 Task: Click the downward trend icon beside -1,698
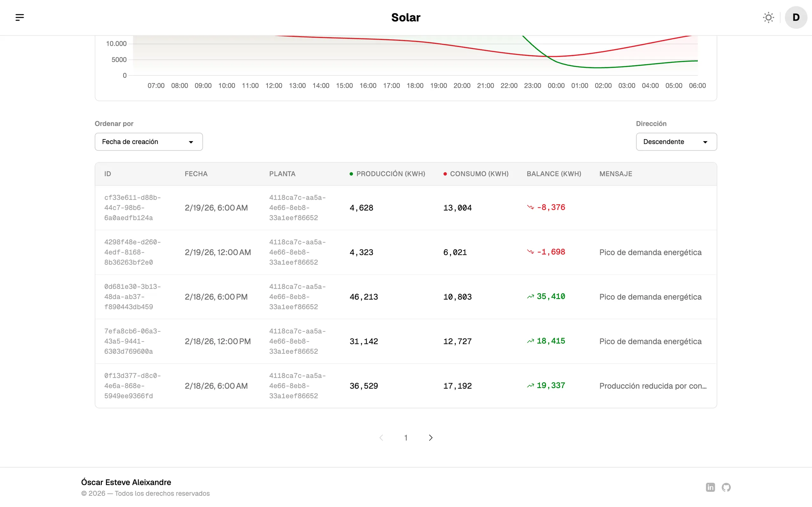pyautogui.click(x=530, y=252)
